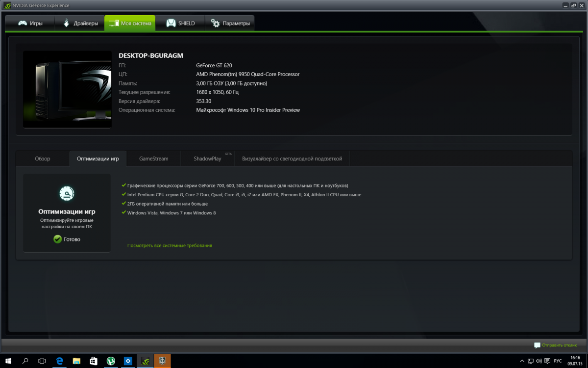Click the Оптимизации игр panel heading
The image size is (588, 368).
[x=67, y=211]
